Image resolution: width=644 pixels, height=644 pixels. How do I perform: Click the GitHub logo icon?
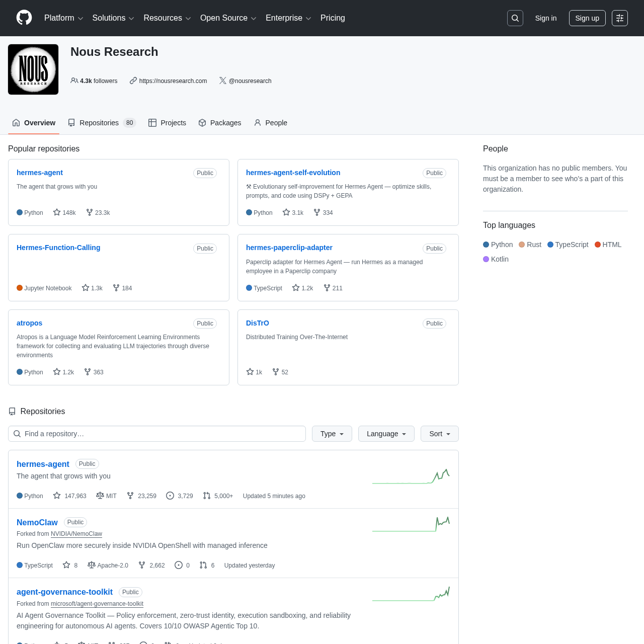[x=24, y=18]
